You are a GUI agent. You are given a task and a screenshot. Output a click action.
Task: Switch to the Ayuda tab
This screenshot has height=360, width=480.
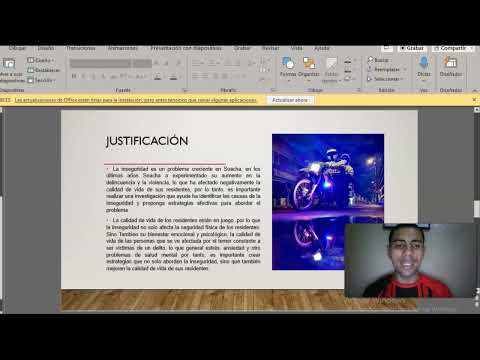322,48
